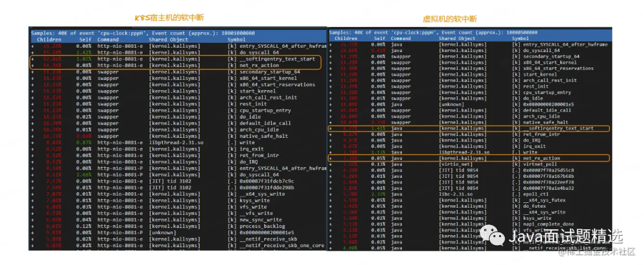
Task: Click the Symbol column header in the right panel
Action: coord(521,38)
